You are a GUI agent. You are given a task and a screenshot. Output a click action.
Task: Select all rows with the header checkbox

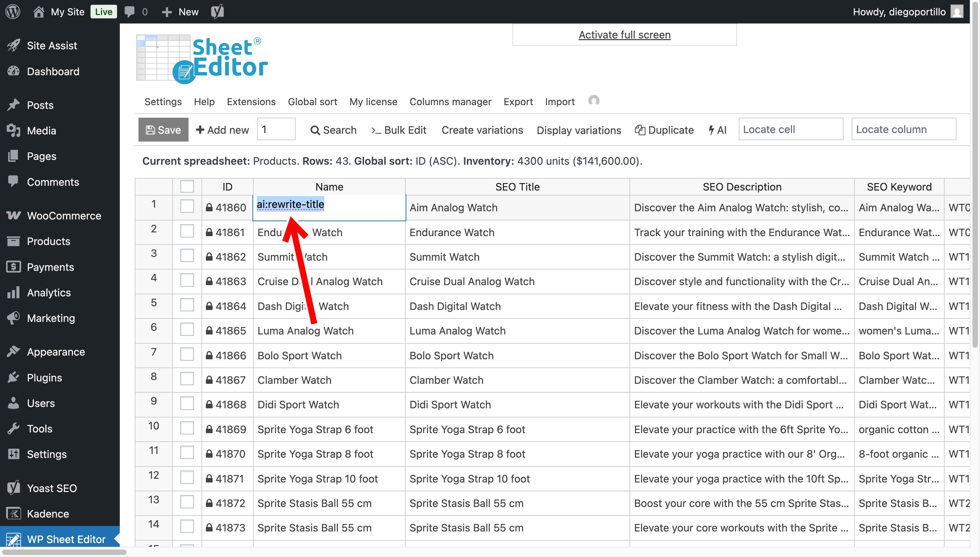(187, 186)
